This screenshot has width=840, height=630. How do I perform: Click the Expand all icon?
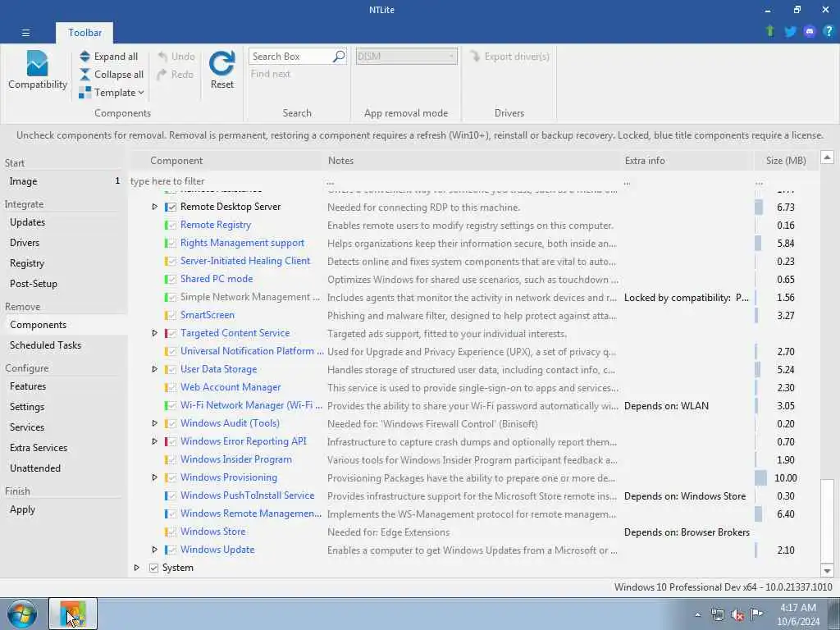pos(85,57)
